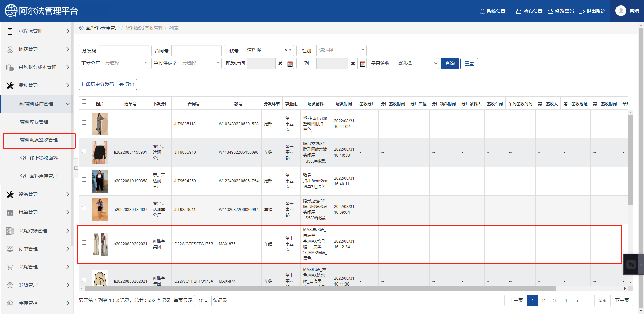
Task: Open the 下发分厂 dropdown
Action: [125, 63]
